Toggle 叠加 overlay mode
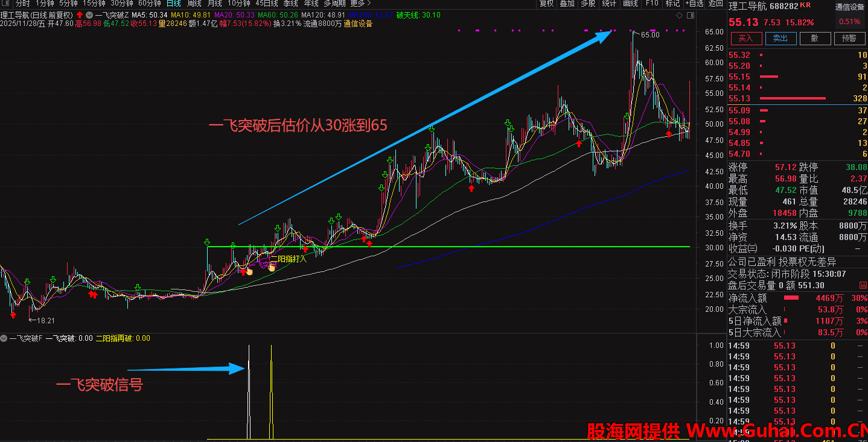Image resolution: width=868 pixels, height=442 pixels. coord(567,4)
